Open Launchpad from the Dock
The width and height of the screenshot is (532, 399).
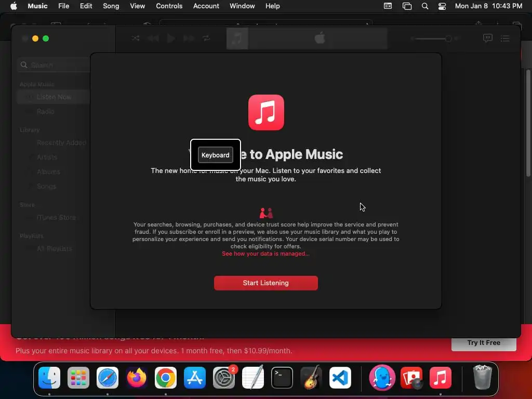[78, 378]
